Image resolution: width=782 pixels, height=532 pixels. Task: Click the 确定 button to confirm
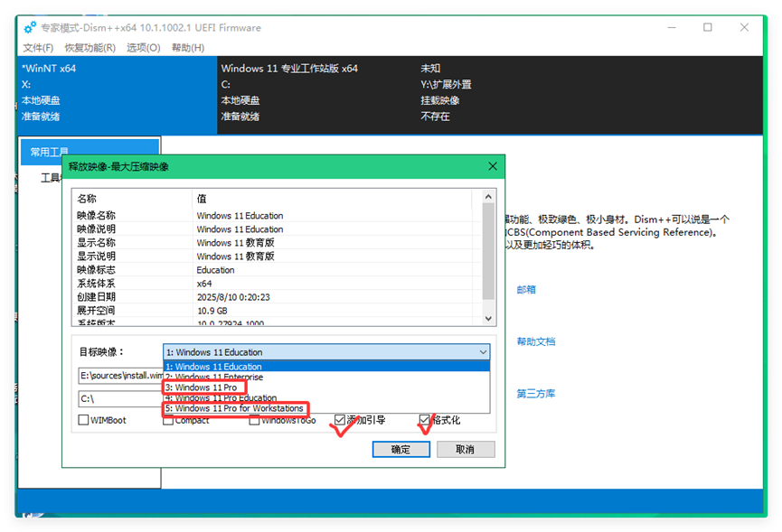(x=400, y=449)
